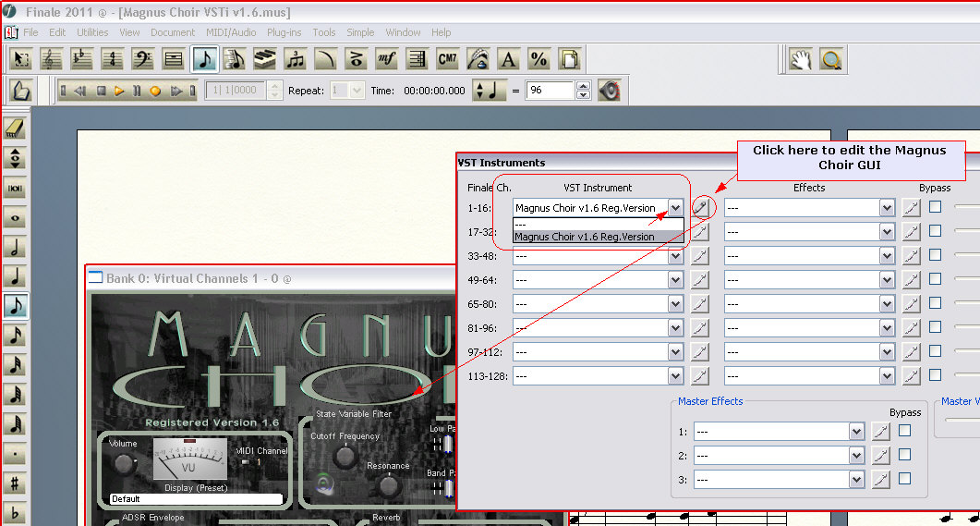Tick Bypass for Master Effect 3

click(904, 479)
